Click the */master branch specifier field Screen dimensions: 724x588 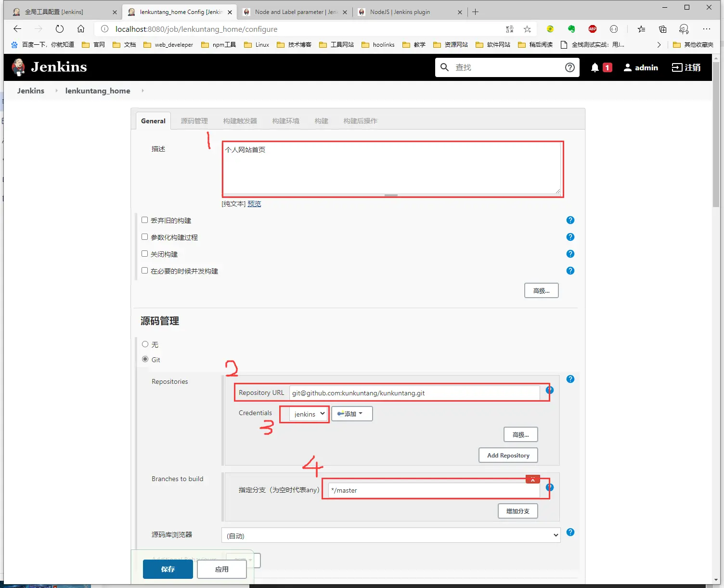[434, 490]
